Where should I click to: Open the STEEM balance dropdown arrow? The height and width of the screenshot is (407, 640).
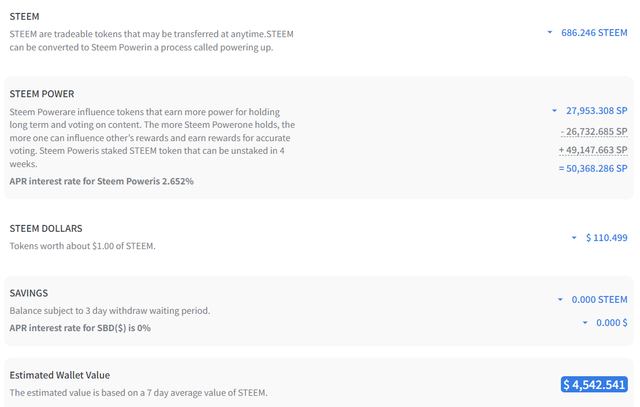pyautogui.click(x=550, y=33)
